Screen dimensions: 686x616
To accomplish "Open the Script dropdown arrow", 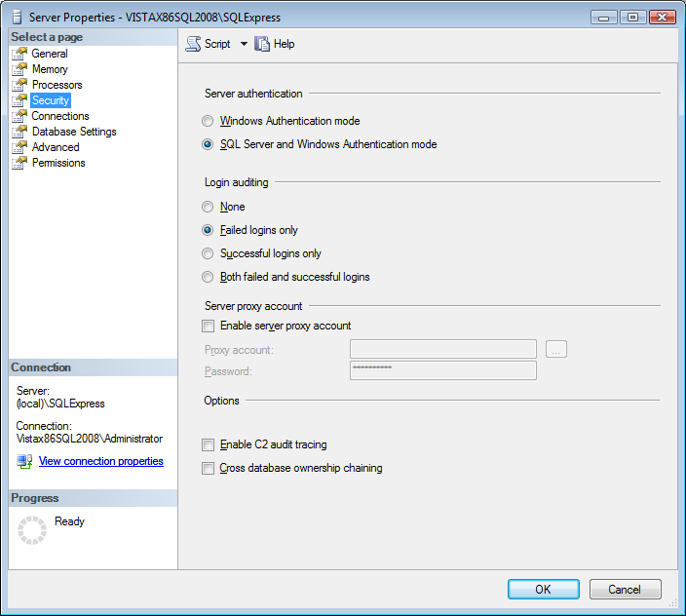I will tap(244, 44).
